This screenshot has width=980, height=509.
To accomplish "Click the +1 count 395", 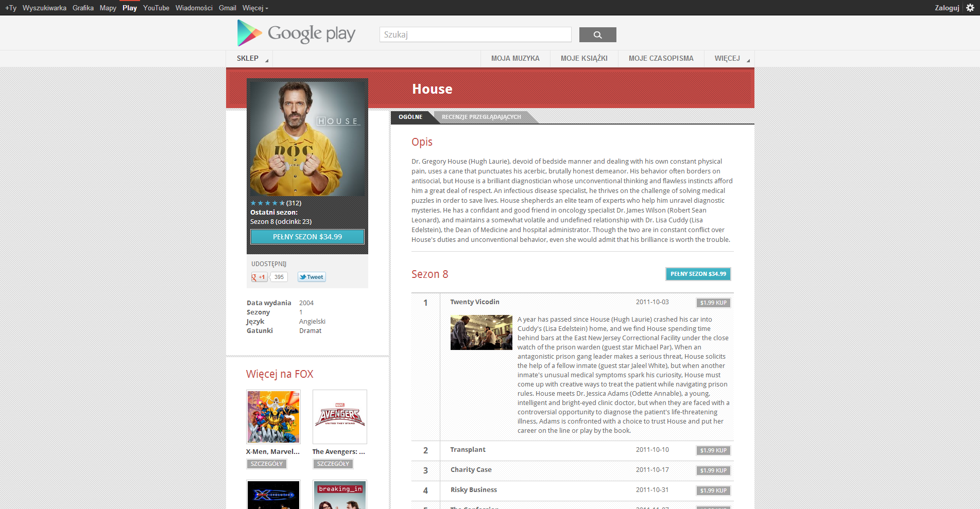I will 279,277.
